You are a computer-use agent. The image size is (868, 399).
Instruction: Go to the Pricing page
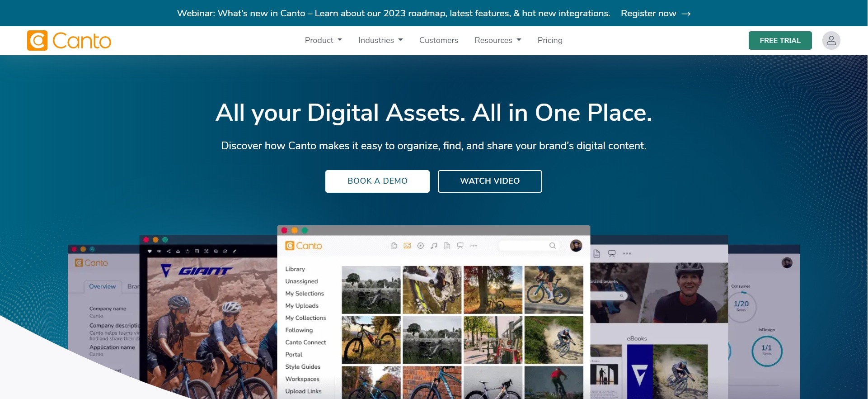(x=550, y=40)
